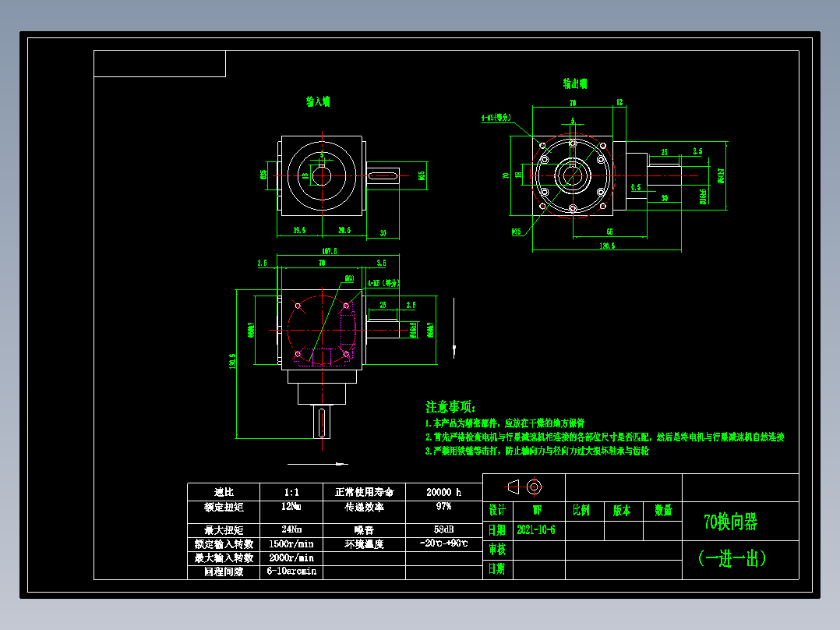Select the 回程间隙 cell
840x630 pixels.
pyautogui.click(x=224, y=572)
